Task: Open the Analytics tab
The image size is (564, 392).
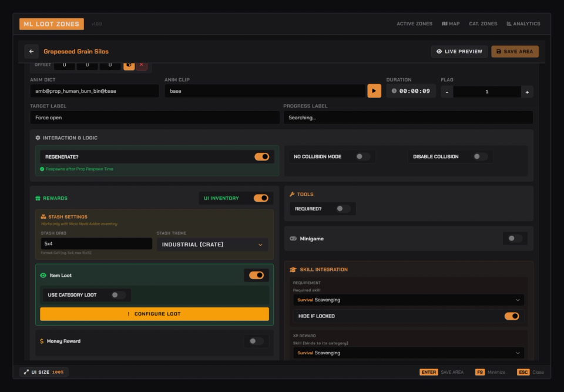Action: [x=523, y=24]
